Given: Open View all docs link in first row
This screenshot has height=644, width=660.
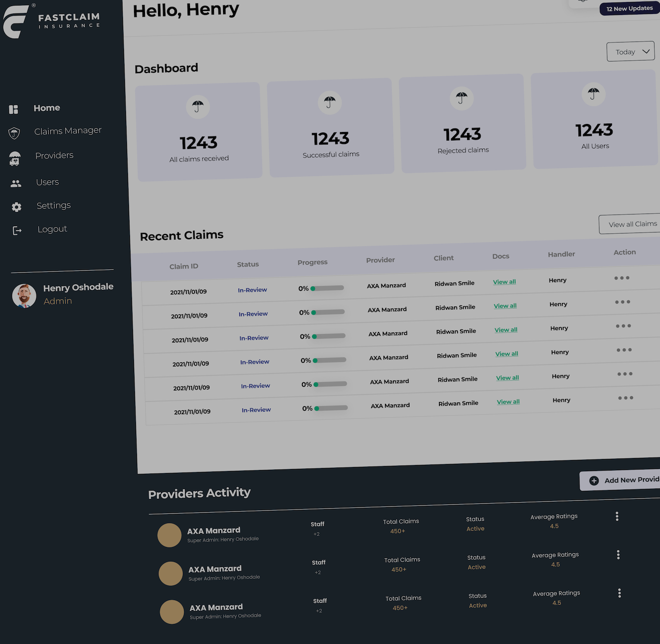Looking at the screenshot, I should [504, 282].
